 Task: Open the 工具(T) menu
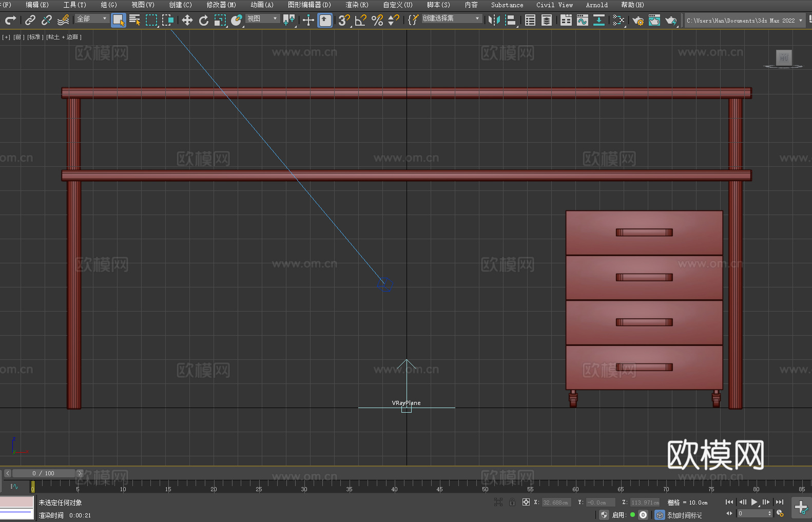pyautogui.click(x=75, y=5)
